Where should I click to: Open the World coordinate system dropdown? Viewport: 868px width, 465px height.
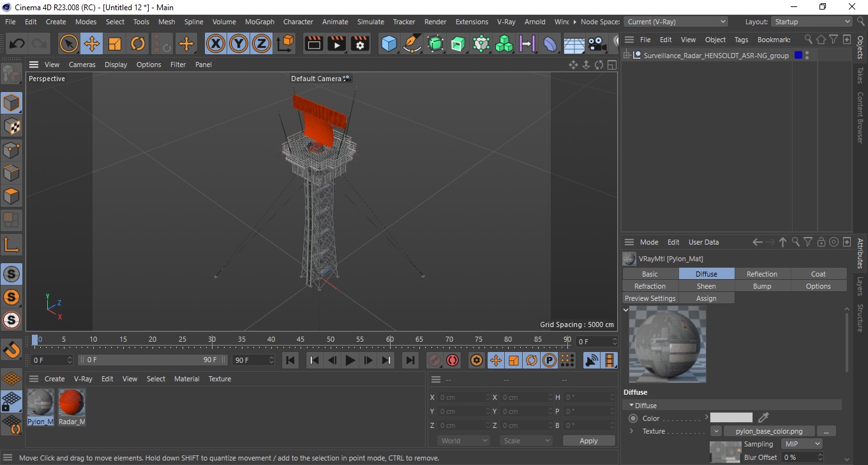463,441
